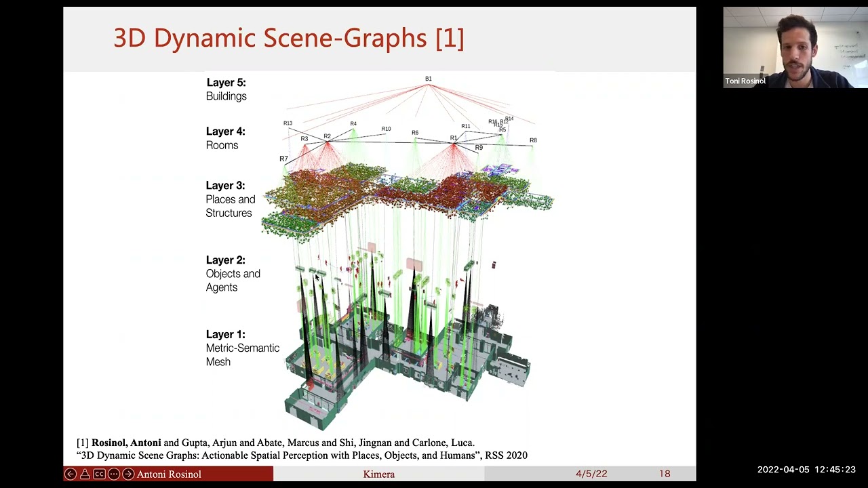Image resolution: width=868 pixels, height=488 pixels.
Task: Click 'Antoni Rosinol' in footer bar
Action: pyautogui.click(x=169, y=474)
